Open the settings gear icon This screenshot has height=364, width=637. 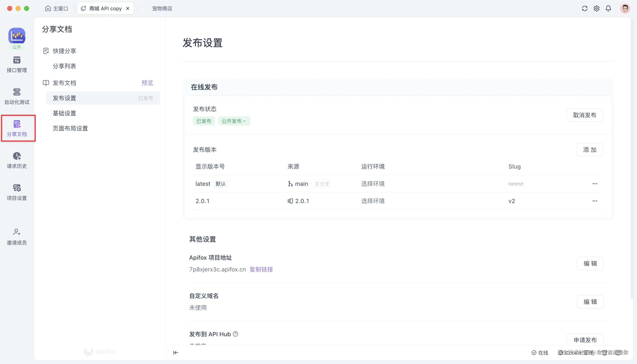[x=597, y=8]
